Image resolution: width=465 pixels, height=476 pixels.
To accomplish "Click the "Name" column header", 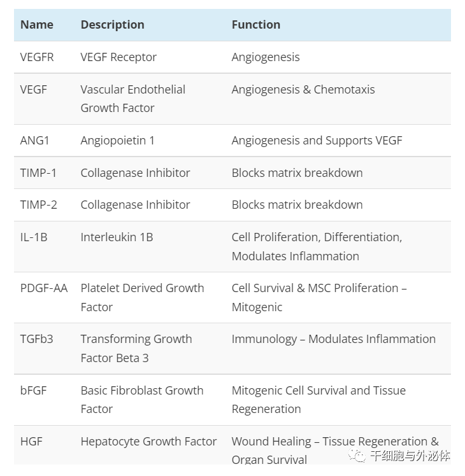I will [x=37, y=25].
